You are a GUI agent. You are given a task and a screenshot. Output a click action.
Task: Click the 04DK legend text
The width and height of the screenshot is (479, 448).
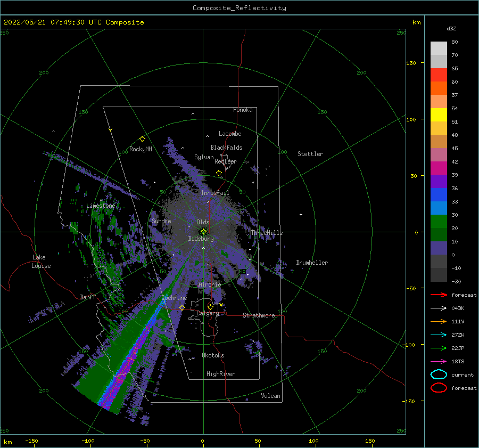click(x=458, y=308)
